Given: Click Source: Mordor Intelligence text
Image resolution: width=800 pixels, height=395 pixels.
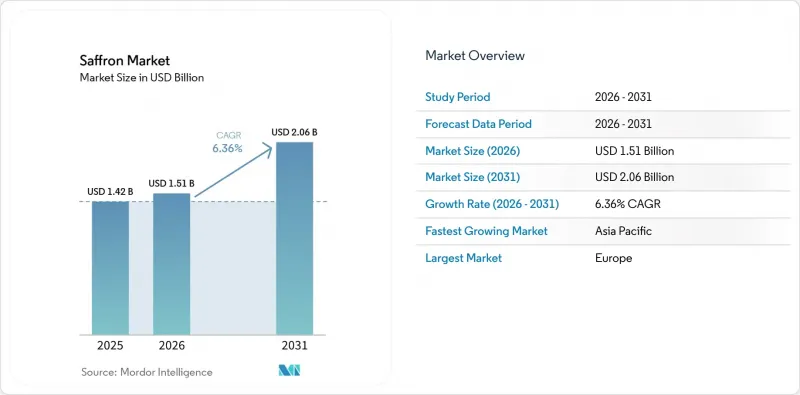Looking at the screenshot, I should (x=147, y=372).
